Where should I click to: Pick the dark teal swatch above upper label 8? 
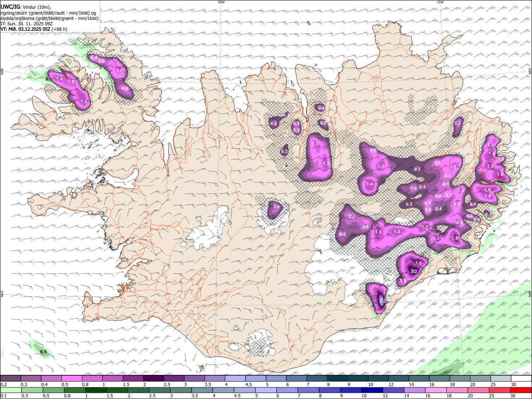click(x=337, y=378)
